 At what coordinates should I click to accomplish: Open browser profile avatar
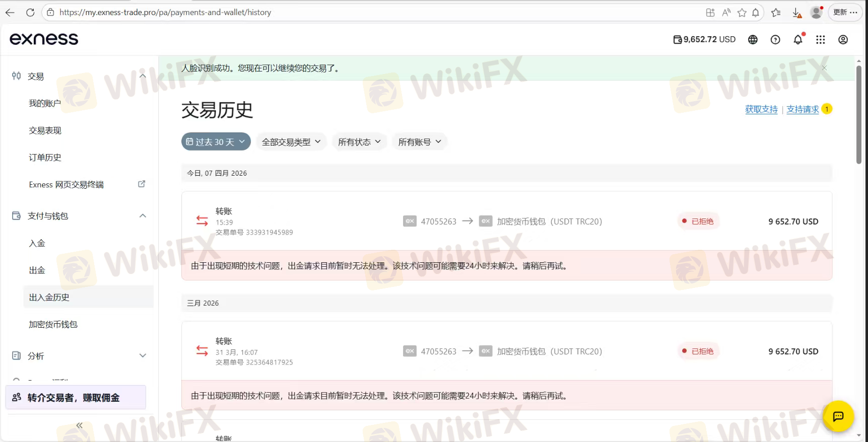816,13
